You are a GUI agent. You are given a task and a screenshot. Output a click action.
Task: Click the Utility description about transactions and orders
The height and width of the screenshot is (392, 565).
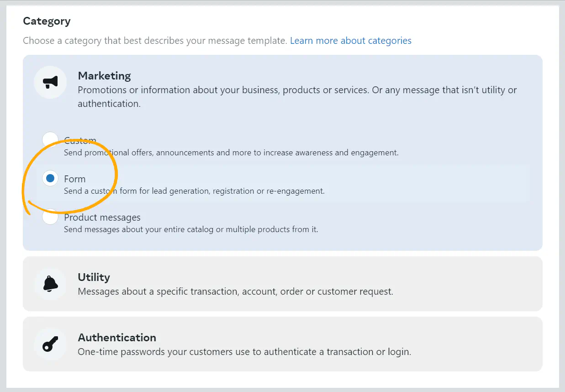pyautogui.click(x=235, y=291)
